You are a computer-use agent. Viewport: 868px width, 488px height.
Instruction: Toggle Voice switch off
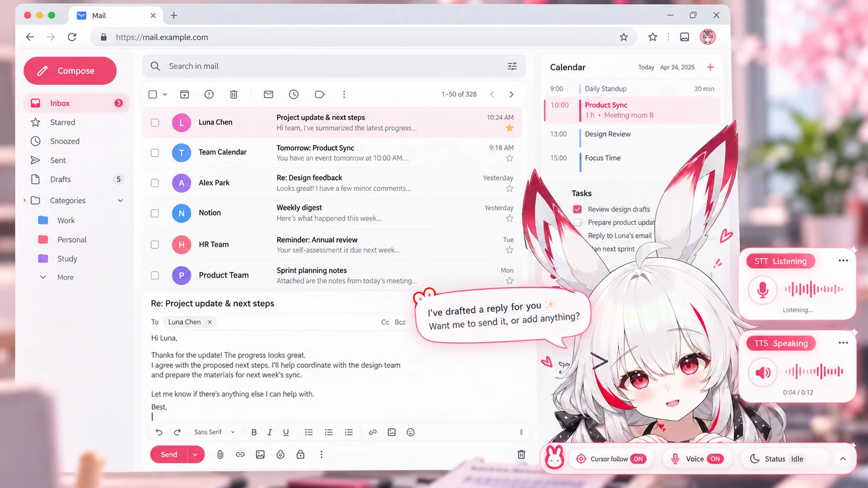716,459
